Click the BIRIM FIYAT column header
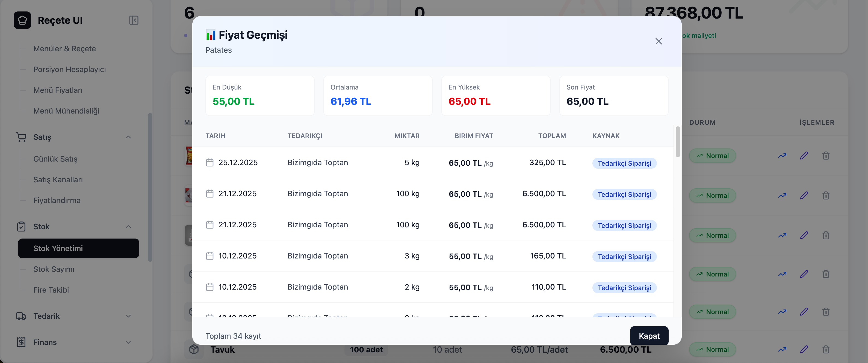 474,136
